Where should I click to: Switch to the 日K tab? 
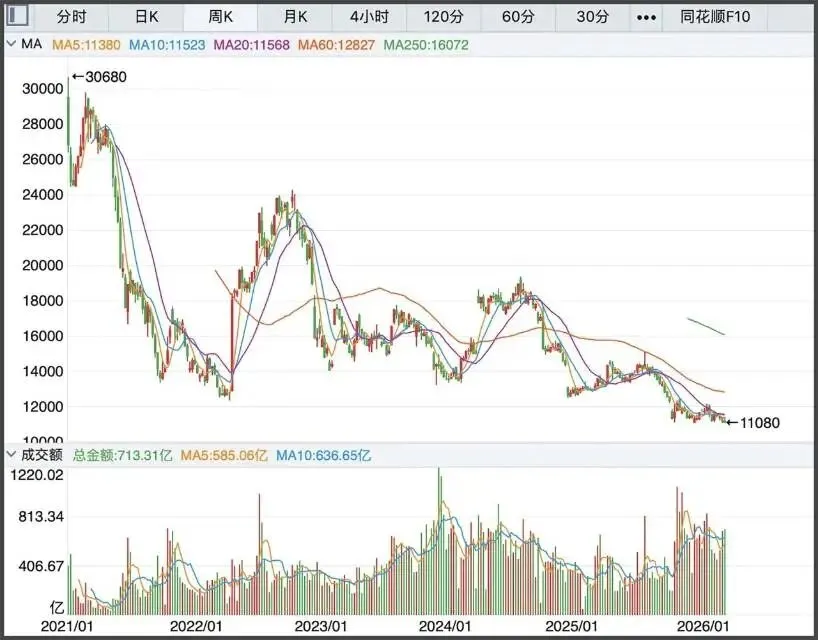point(146,17)
